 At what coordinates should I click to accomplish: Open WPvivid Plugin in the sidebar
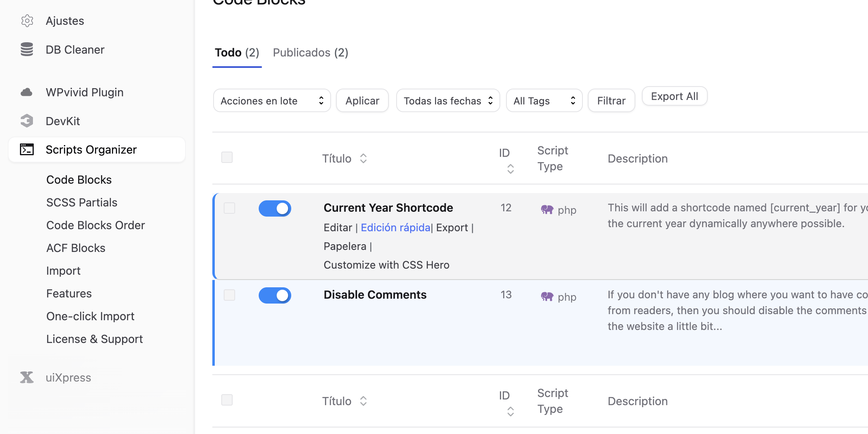tap(85, 92)
